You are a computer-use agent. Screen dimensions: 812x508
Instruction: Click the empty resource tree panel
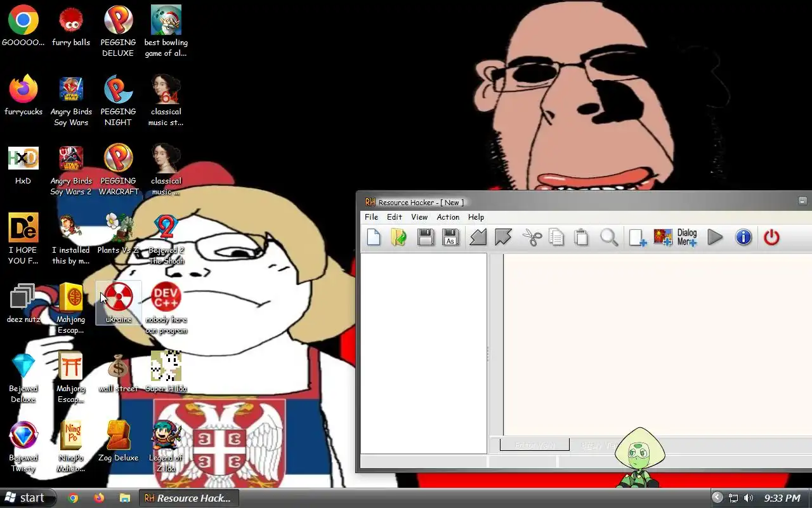(423, 353)
